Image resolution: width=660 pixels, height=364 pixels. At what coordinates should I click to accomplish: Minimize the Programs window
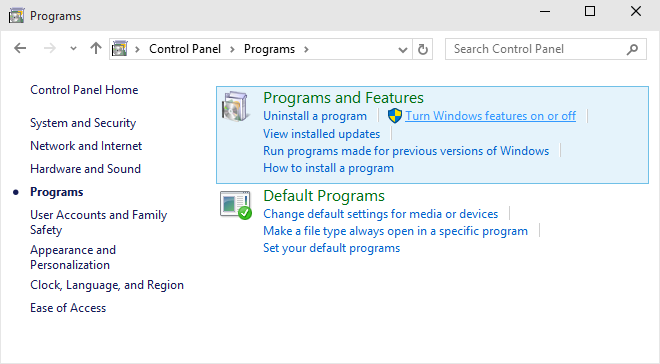tap(545, 11)
